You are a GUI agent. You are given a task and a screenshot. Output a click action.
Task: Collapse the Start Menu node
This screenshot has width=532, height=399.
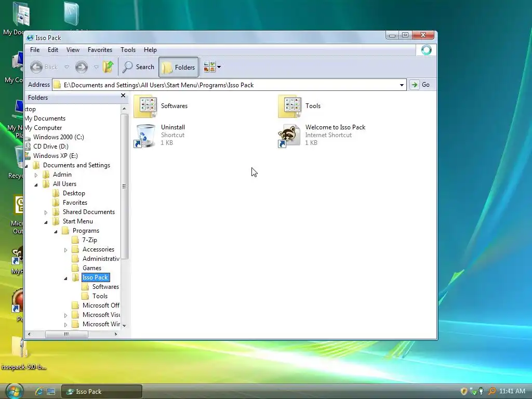pyautogui.click(x=46, y=222)
